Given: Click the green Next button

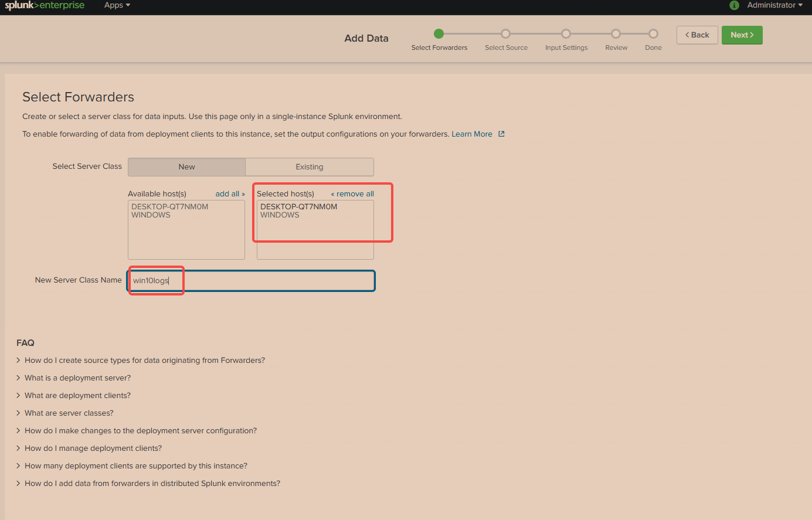Looking at the screenshot, I should [742, 35].
